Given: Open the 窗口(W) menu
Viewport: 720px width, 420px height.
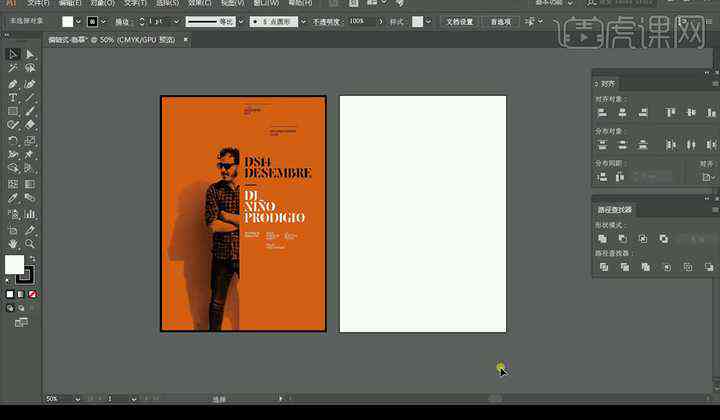Looking at the screenshot, I should [x=266, y=3].
